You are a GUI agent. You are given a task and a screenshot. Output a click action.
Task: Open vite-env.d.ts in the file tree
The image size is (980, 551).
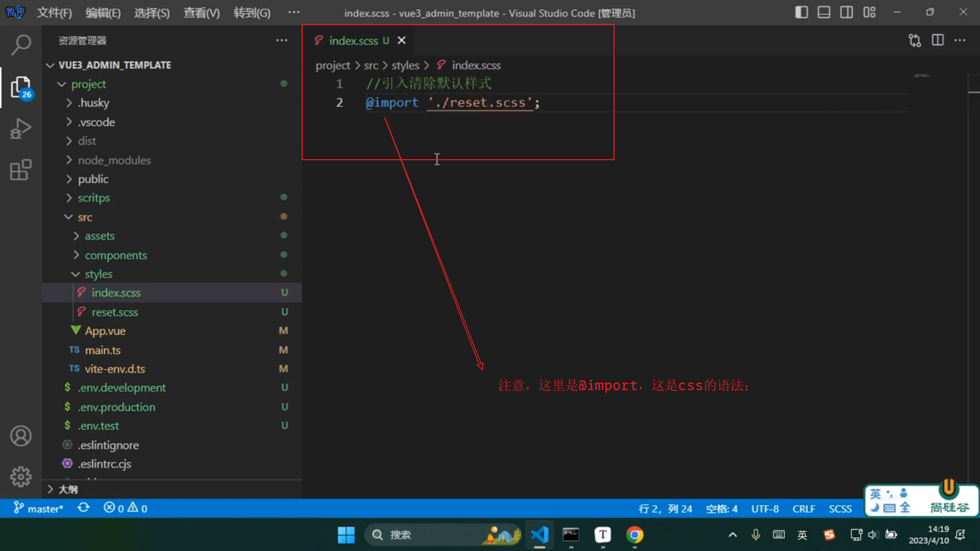(171, 369)
